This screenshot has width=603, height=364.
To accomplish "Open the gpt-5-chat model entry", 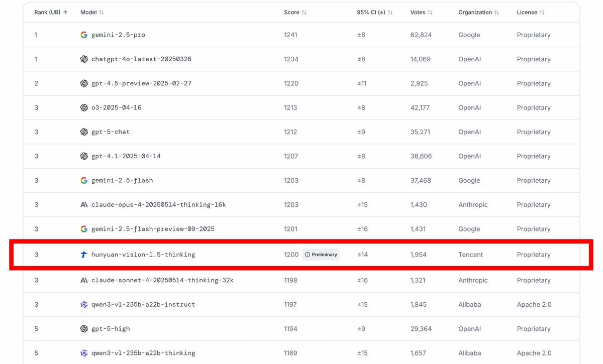I will pyautogui.click(x=111, y=132).
